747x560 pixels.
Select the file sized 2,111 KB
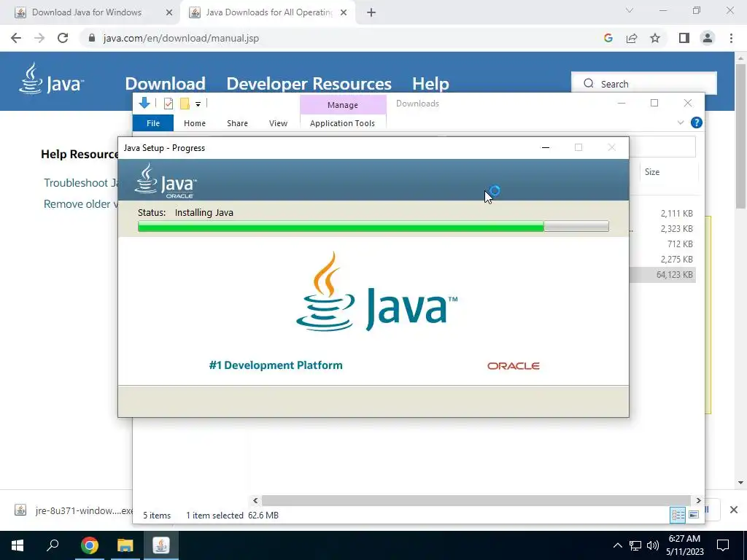point(676,214)
